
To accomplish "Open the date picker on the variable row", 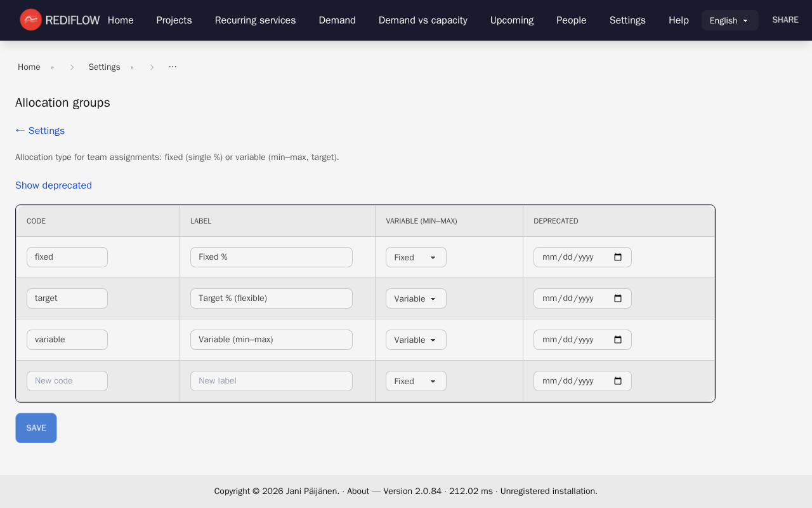I will 618,339.
